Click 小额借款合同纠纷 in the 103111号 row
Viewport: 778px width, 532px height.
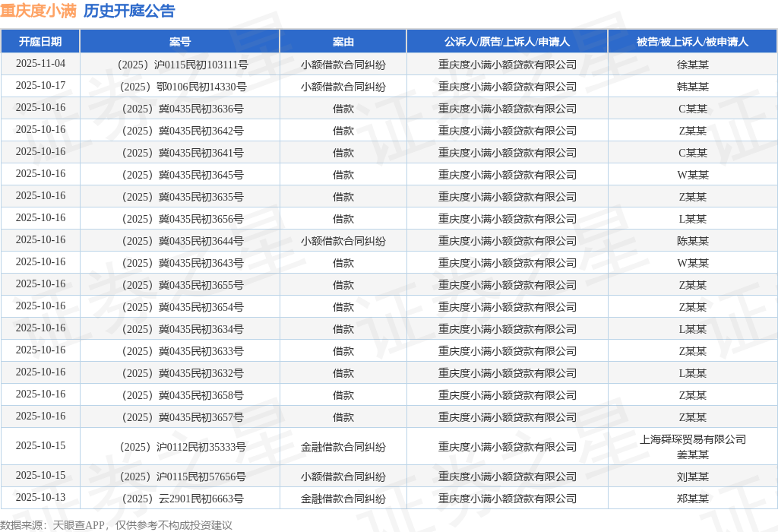point(343,65)
